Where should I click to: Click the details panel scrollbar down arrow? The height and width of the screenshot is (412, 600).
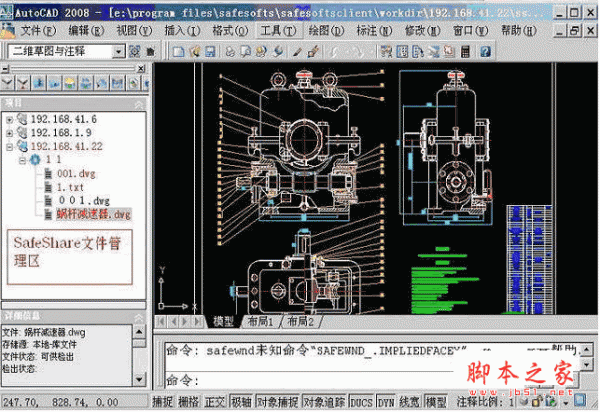139,379
